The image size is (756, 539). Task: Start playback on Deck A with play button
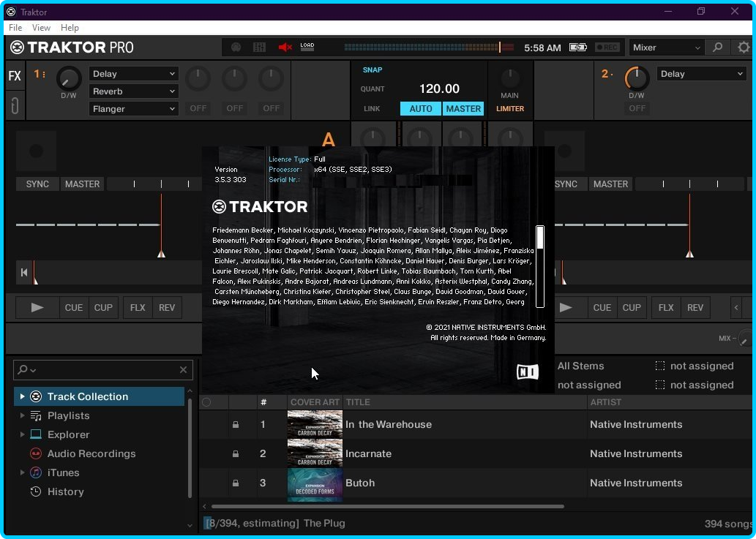click(37, 308)
